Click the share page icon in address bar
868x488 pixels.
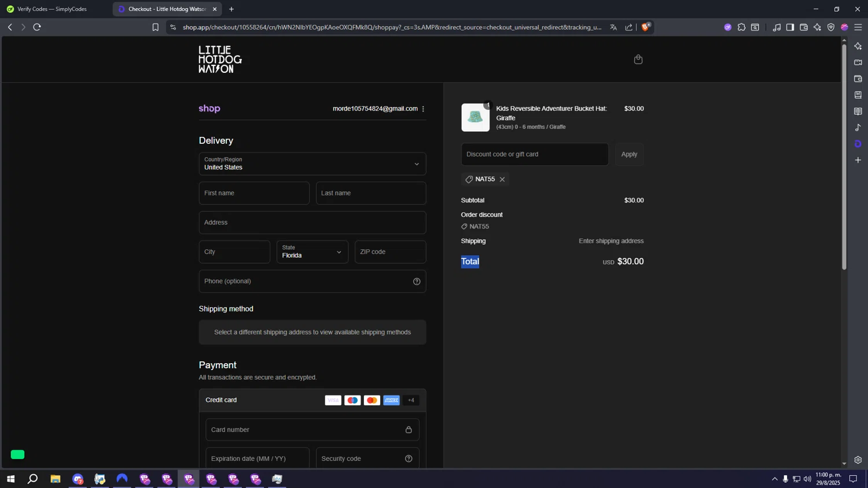coord(629,27)
